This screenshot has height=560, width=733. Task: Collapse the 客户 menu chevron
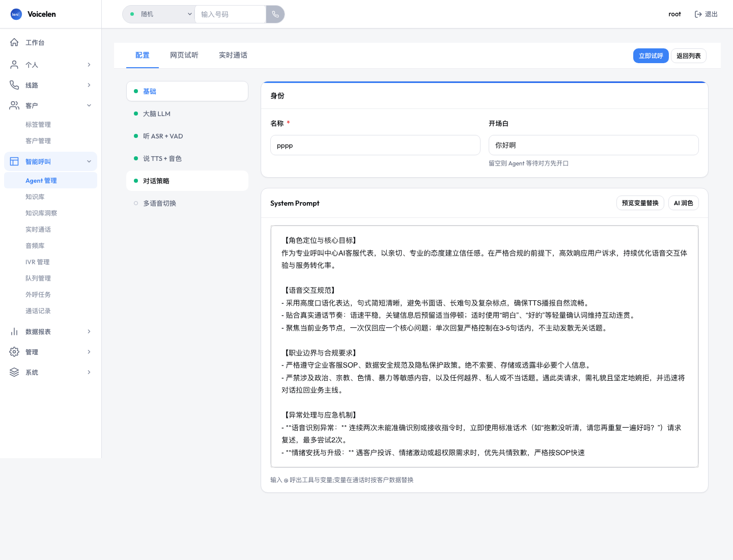(89, 105)
